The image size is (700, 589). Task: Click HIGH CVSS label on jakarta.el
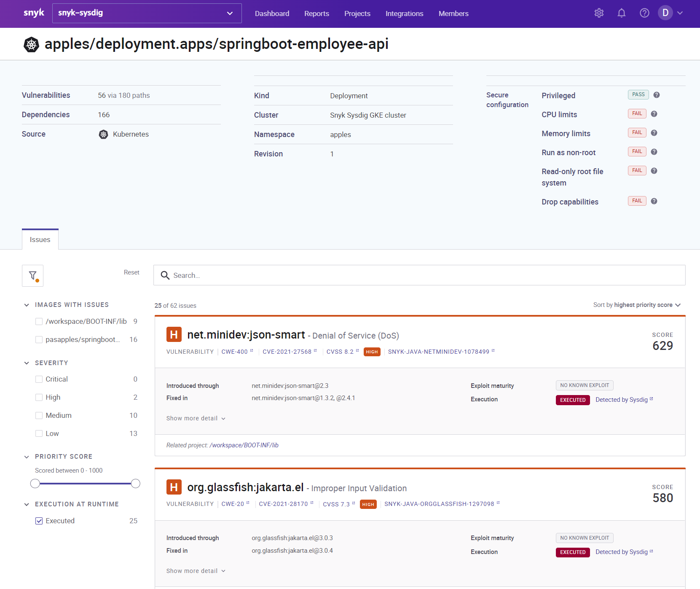pyautogui.click(x=368, y=504)
